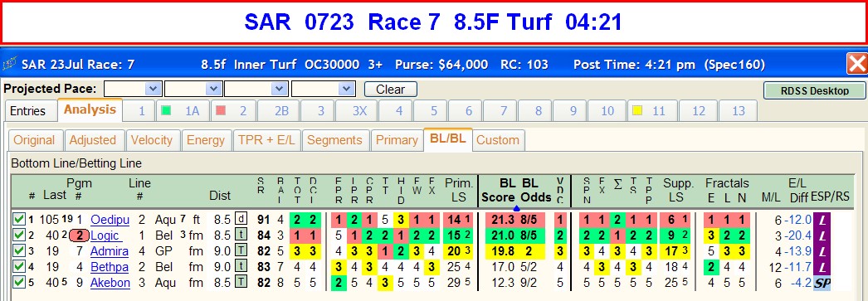868x301 pixels.
Task: Uncheck the checkbox for horse 4 Bethpa
Action: click(x=19, y=267)
